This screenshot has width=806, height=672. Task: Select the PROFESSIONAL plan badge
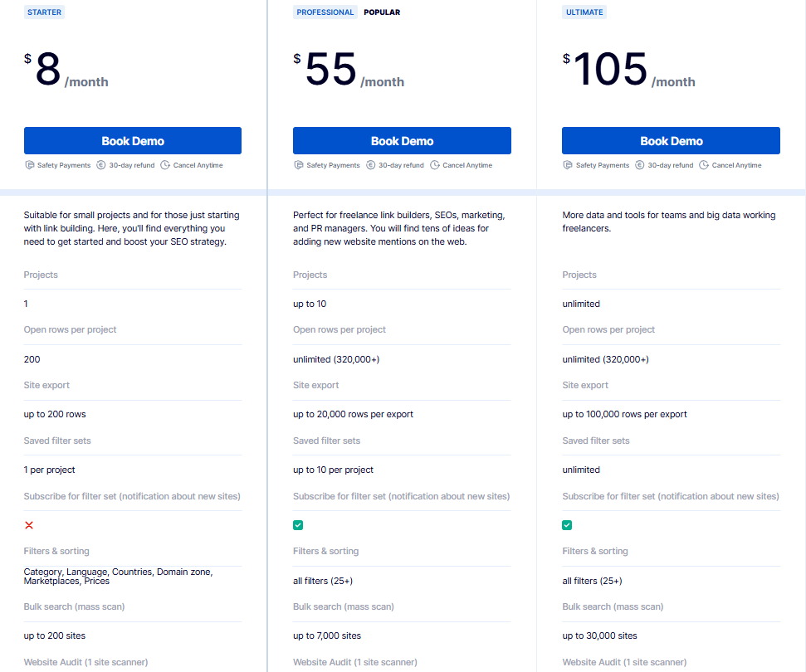(x=325, y=12)
